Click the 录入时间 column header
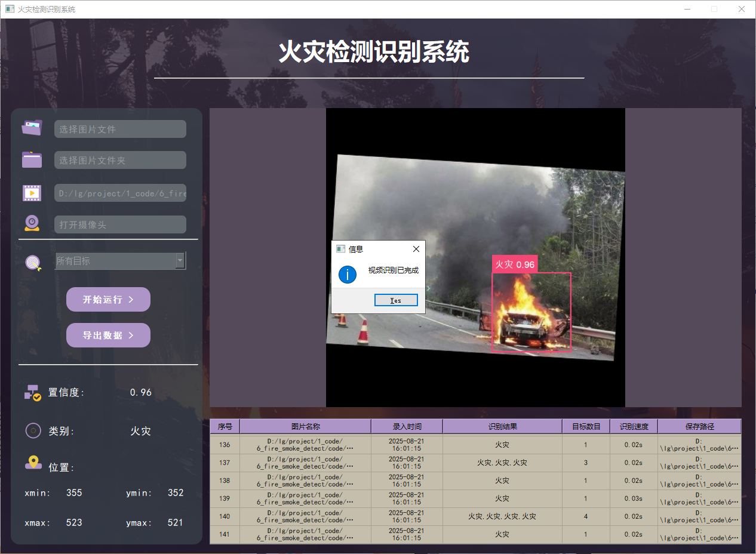 (407, 426)
